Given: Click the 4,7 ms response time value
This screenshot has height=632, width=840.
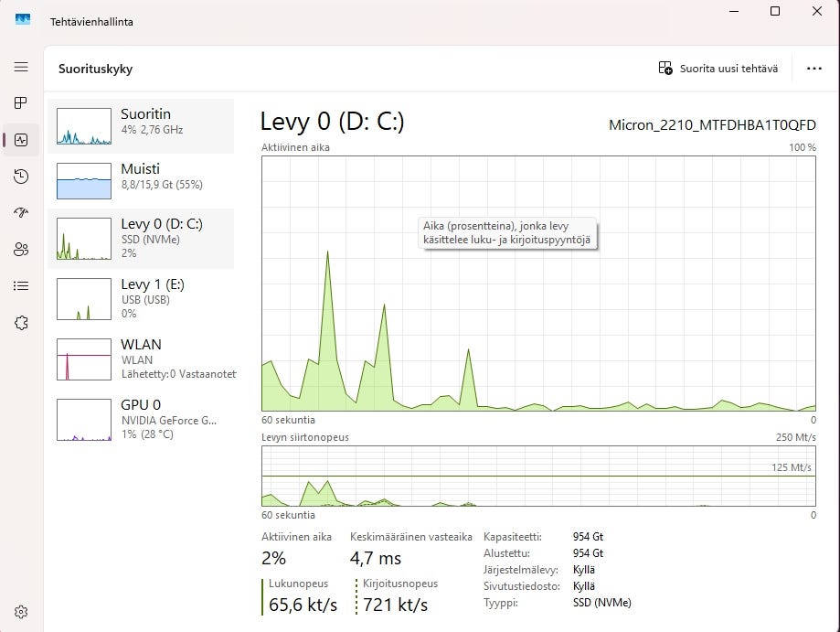Looking at the screenshot, I should pos(376,559).
